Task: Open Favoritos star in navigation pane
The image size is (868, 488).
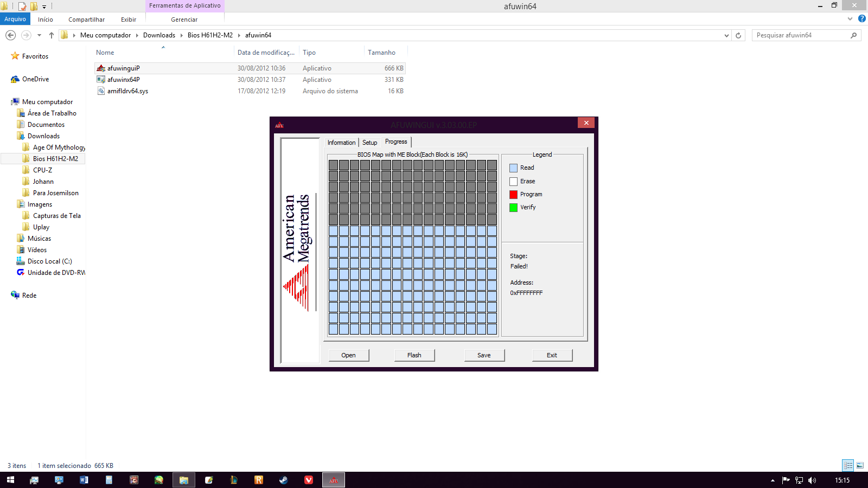Action: point(15,56)
